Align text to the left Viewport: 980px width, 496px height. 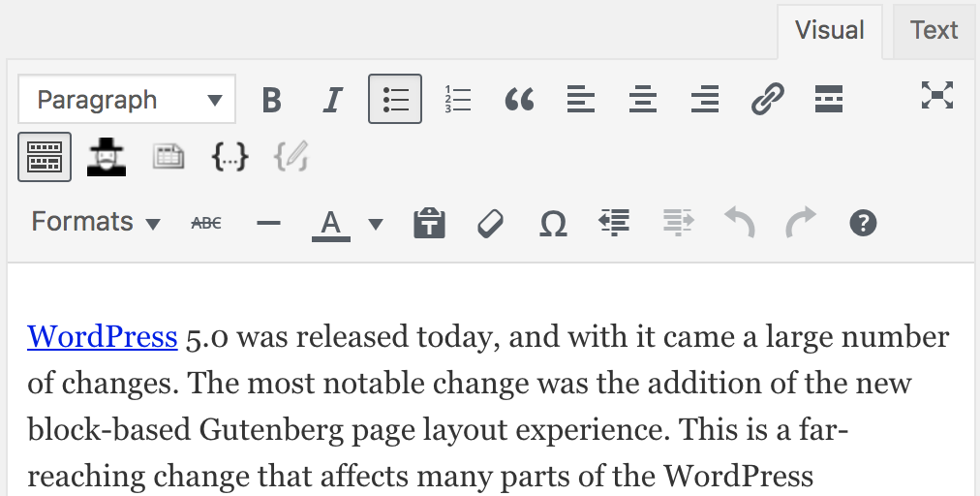[581, 100]
